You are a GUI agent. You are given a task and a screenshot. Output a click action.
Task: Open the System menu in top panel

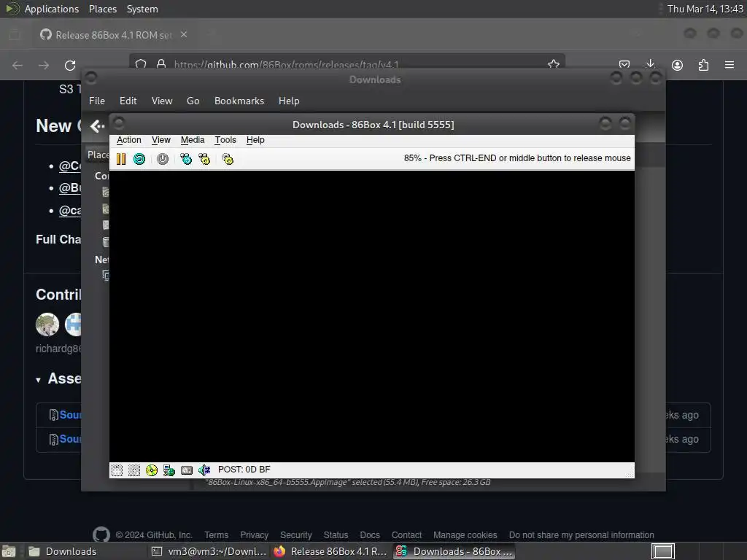pos(142,9)
